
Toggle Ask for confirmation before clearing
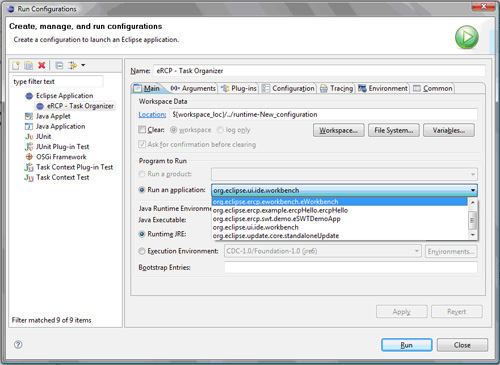[x=142, y=144]
